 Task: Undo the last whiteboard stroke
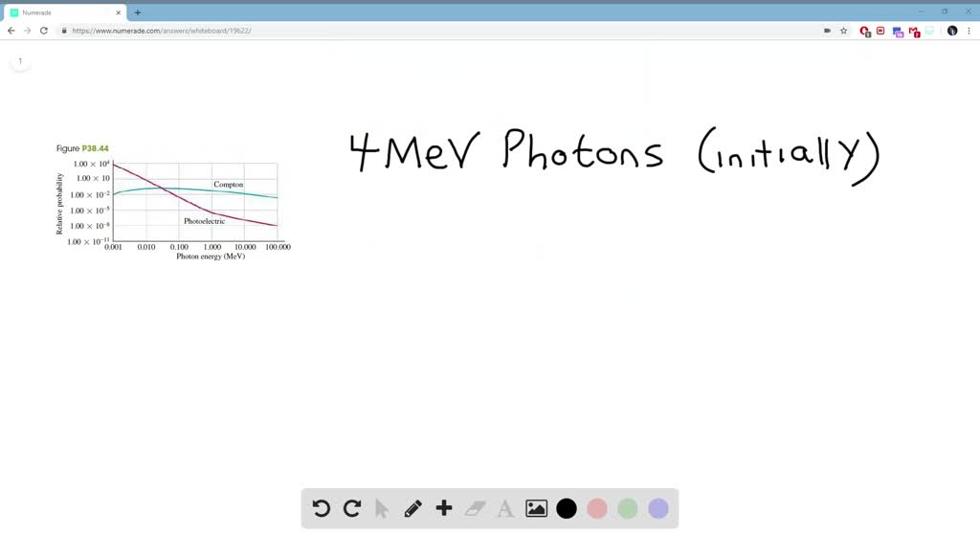click(322, 508)
